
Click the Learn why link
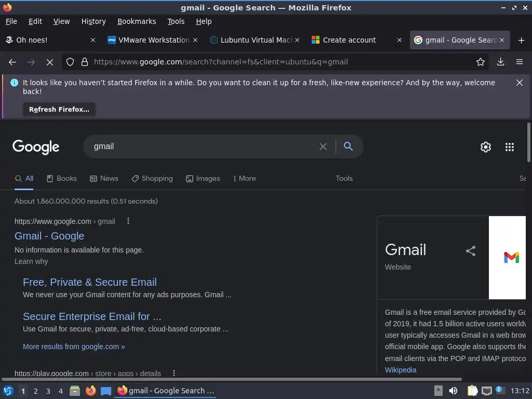coord(31,261)
